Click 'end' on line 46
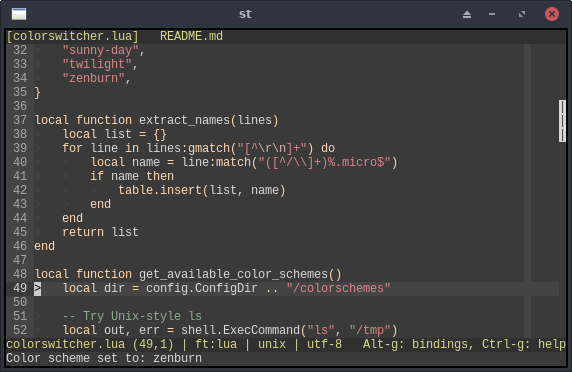 pyautogui.click(x=45, y=246)
